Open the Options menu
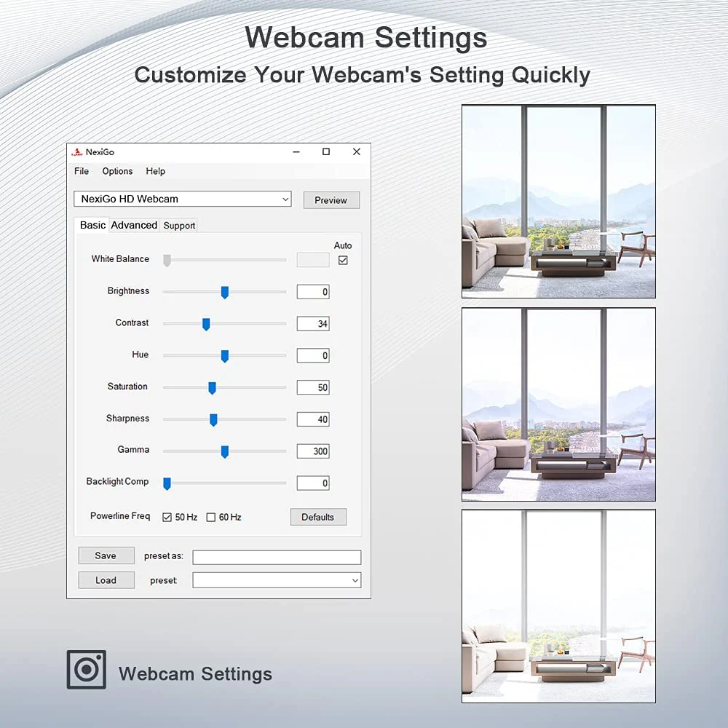The image size is (728, 728). pos(117,171)
